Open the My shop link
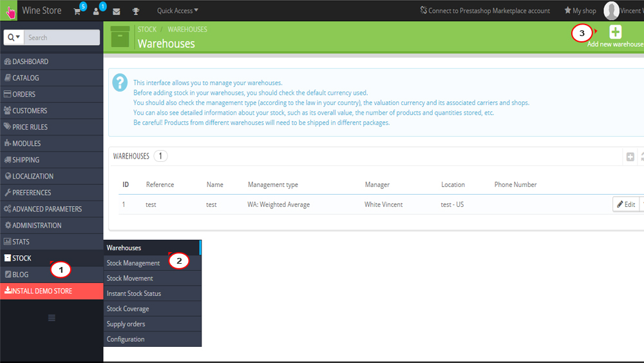Image resolution: width=644 pixels, height=363 pixels. pyautogui.click(x=580, y=11)
